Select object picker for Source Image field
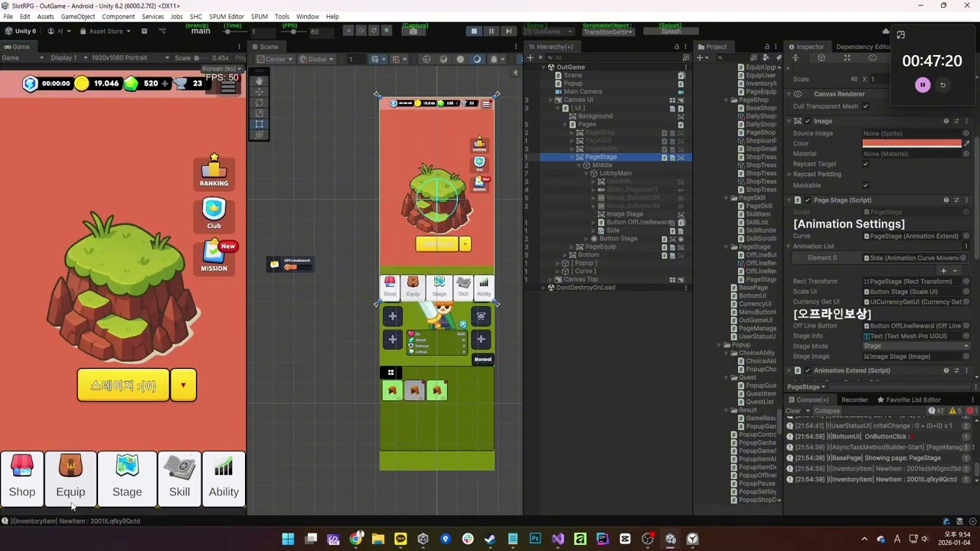This screenshot has width=980, height=551. [x=966, y=133]
